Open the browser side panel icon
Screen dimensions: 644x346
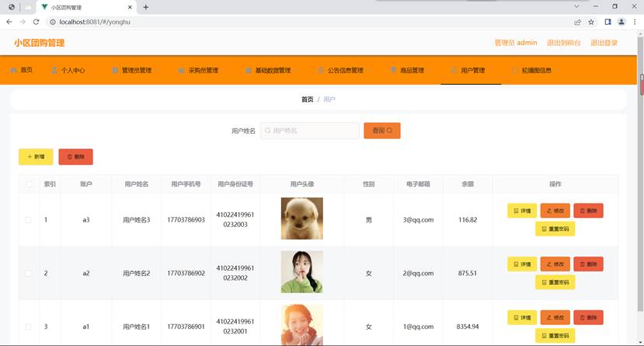[x=607, y=23]
